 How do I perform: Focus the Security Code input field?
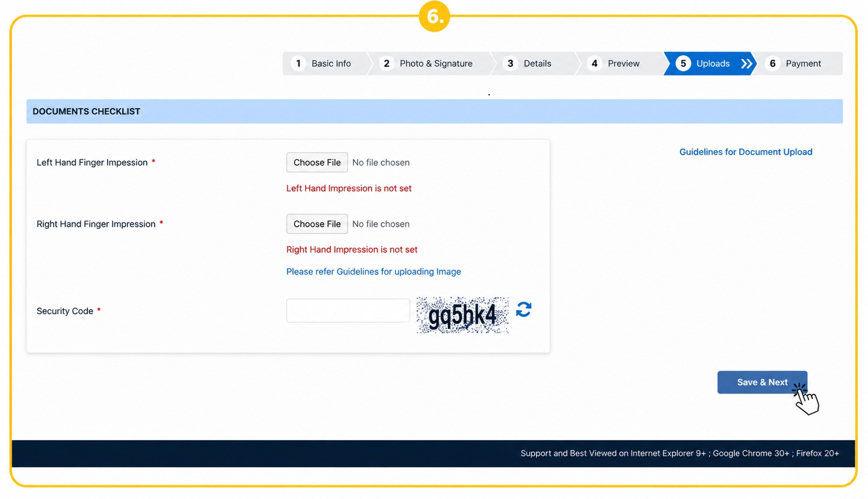coord(348,311)
